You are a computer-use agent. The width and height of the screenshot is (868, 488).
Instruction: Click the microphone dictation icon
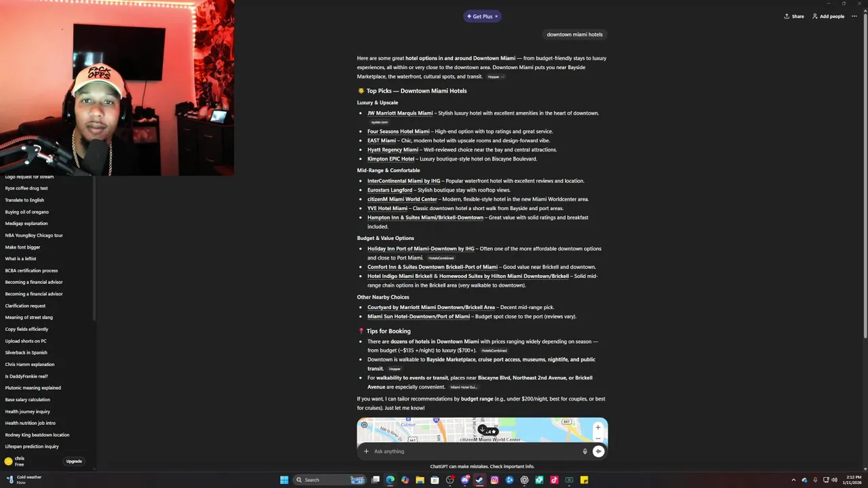click(585, 451)
